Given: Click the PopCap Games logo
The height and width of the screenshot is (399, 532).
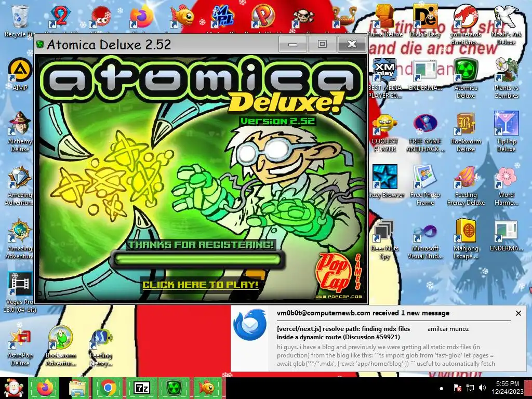Looking at the screenshot, I should (338, 273).
